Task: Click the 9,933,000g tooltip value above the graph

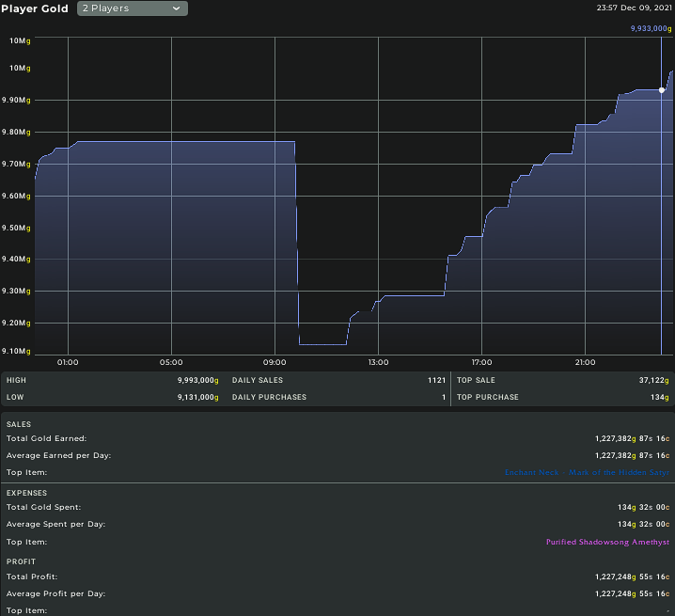Action: pos(651,29)
